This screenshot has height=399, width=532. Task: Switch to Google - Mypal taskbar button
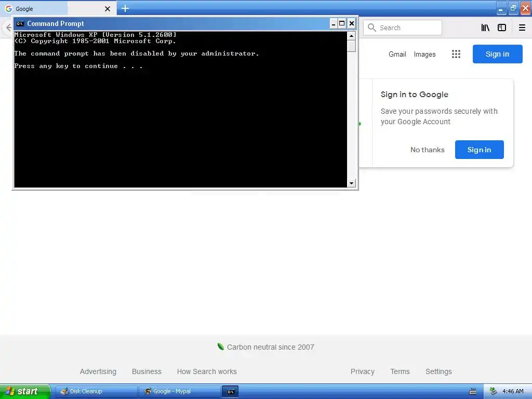pyautogui.click(x=179, y=392)
